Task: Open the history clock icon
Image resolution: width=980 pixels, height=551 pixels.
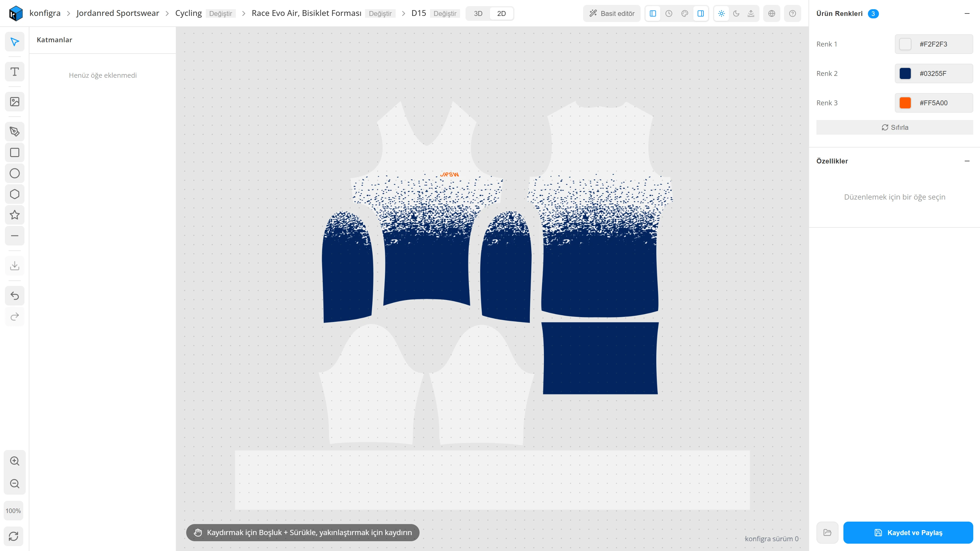Action: click(669, 13)
